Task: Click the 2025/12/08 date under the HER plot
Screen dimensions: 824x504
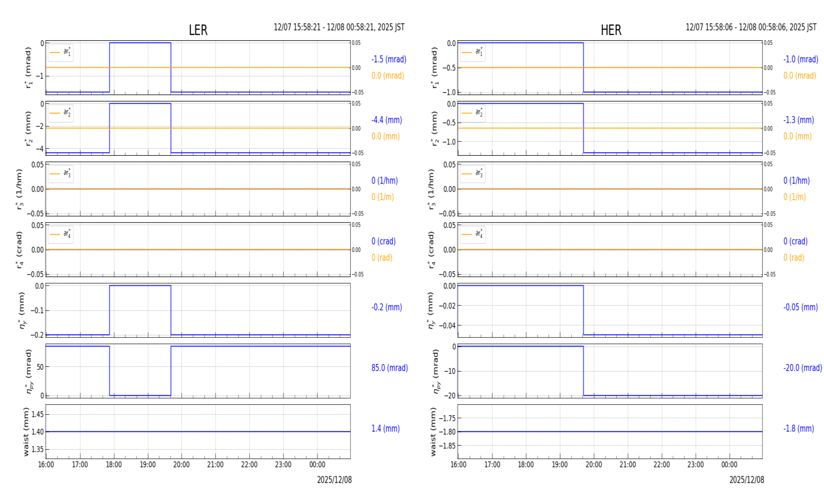Action: point(746,480)
